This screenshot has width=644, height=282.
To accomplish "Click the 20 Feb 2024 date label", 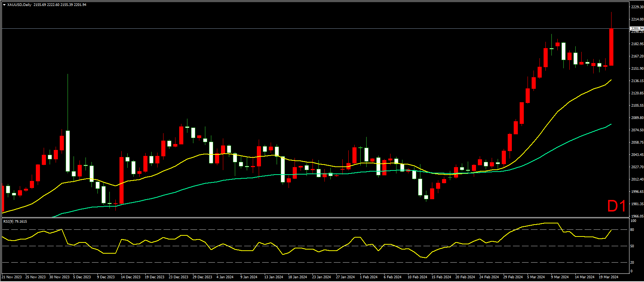I will coord(465,277).
